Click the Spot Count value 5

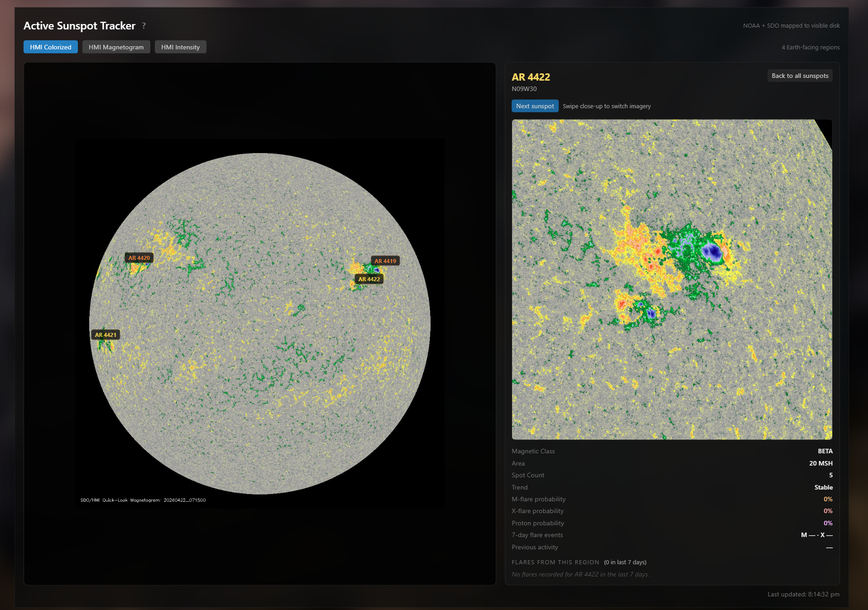coord(831,475)
